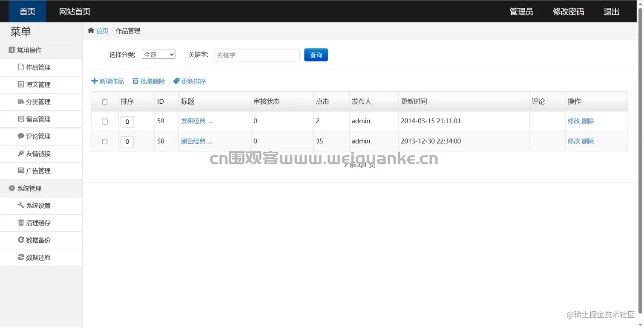Click 修改 for row ID 59
The width and height of the screenshot is (644, 328).
574,121
